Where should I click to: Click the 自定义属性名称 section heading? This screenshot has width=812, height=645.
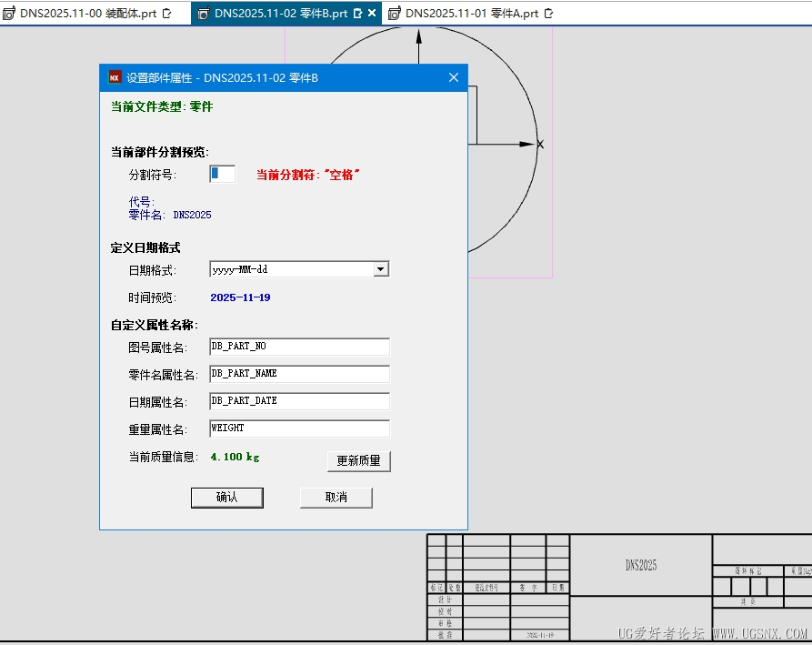[155, 325]
